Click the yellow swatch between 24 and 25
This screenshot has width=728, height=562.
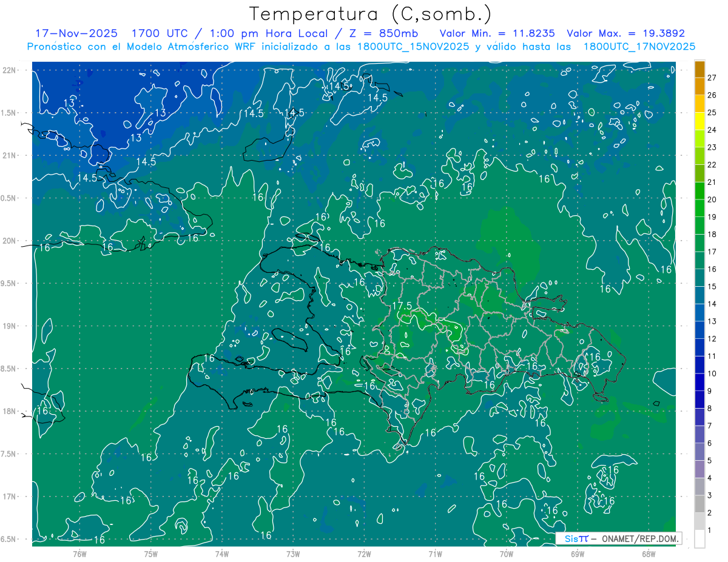coord(699,121)
